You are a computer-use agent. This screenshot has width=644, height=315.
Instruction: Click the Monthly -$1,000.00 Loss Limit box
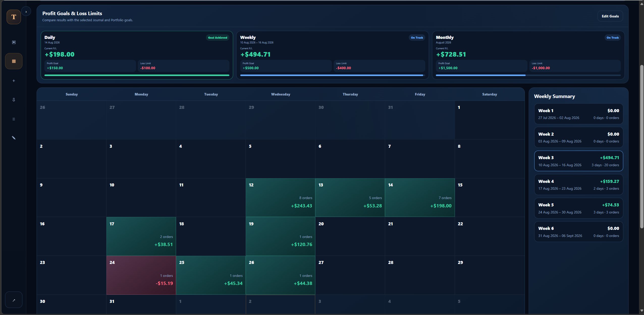pyautogui.click(x=575, y=66)
